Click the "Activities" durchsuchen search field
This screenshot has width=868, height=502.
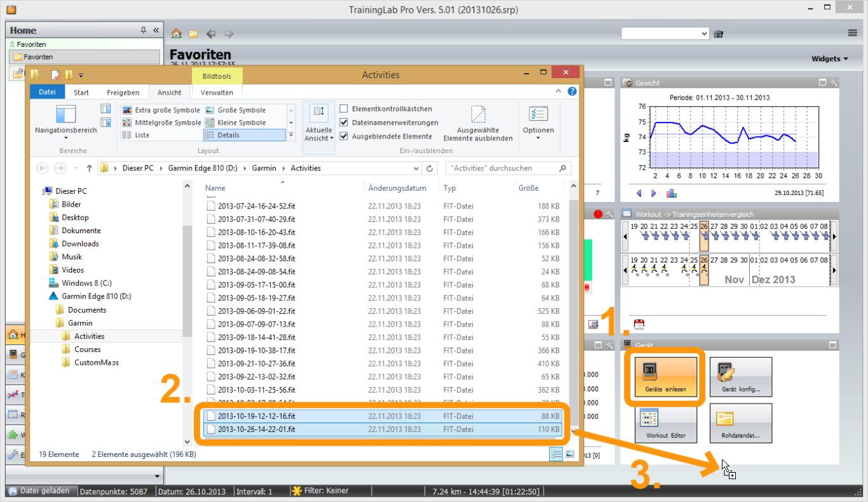508,168
